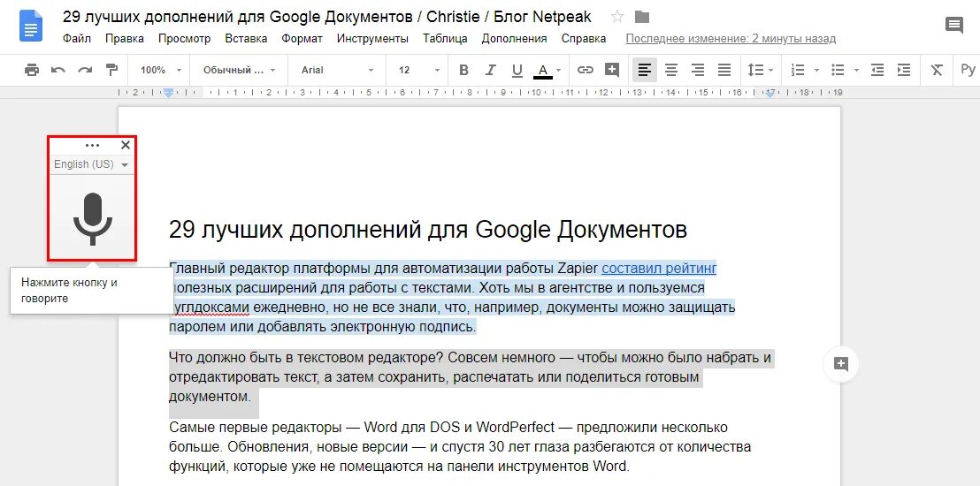The height and width of the screenshot is (486, 980).
Task: Open Arial font dropdown
Action: coord(337,70)
